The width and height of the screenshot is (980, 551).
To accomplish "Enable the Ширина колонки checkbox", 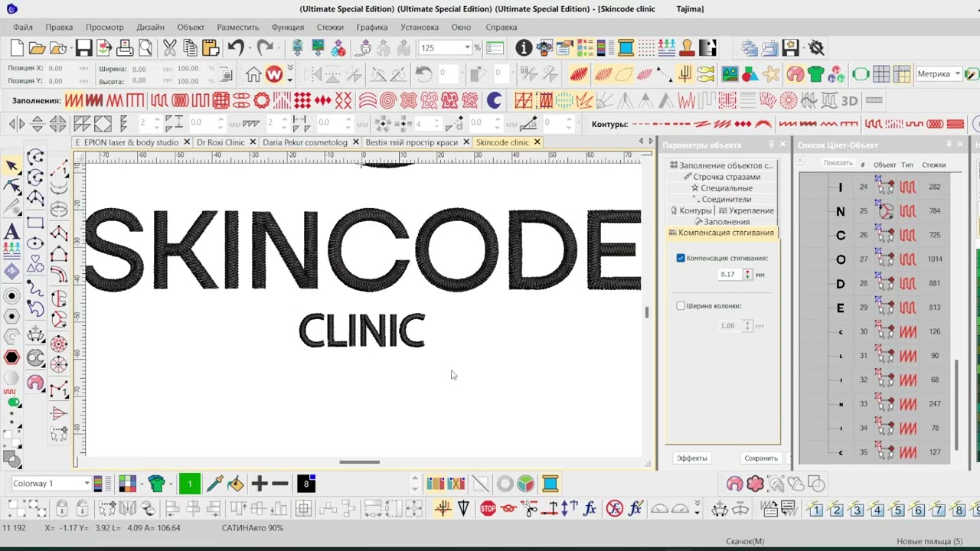I will [x=681, y=305].
